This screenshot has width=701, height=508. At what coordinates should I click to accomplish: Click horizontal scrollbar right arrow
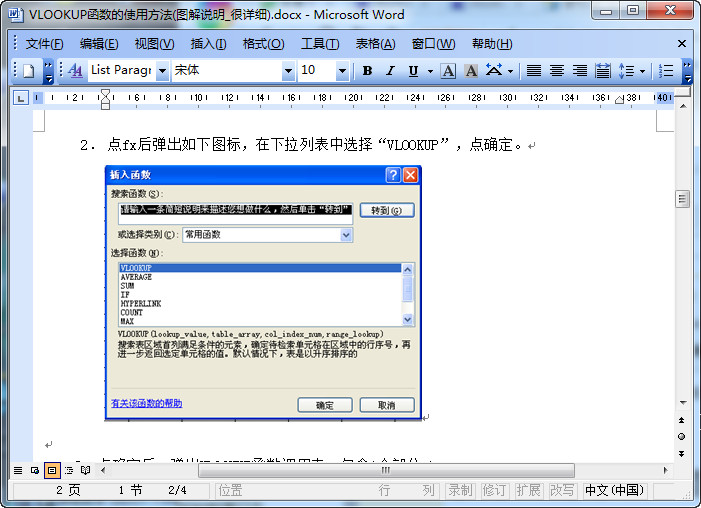665,470
